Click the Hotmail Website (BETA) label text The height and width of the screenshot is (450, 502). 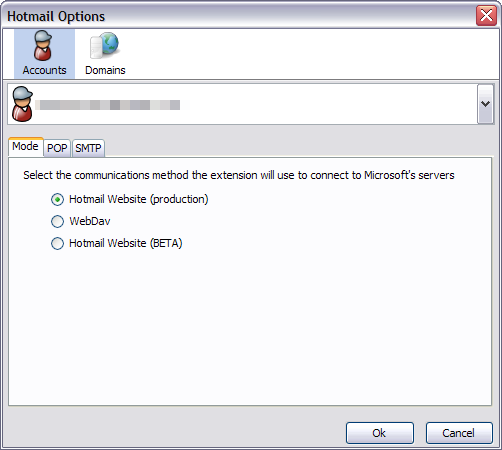[x=126, y=243]
